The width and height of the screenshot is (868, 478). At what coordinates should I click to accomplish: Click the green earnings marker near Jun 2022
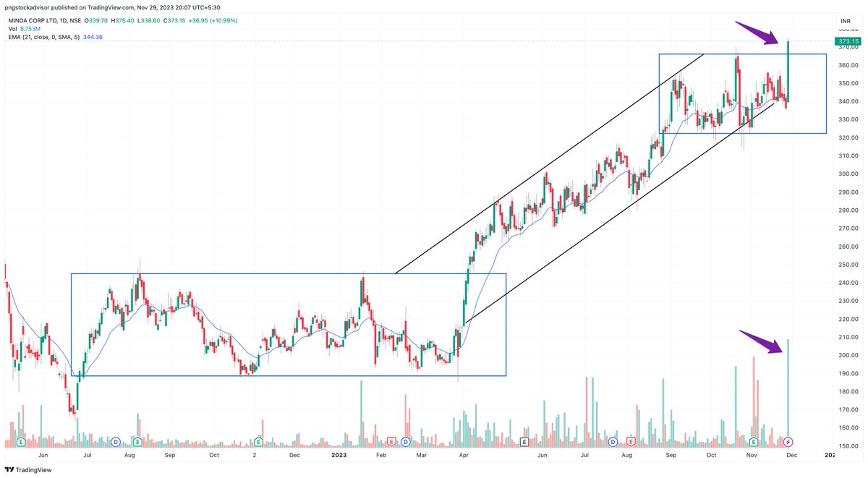click(21, 441)
